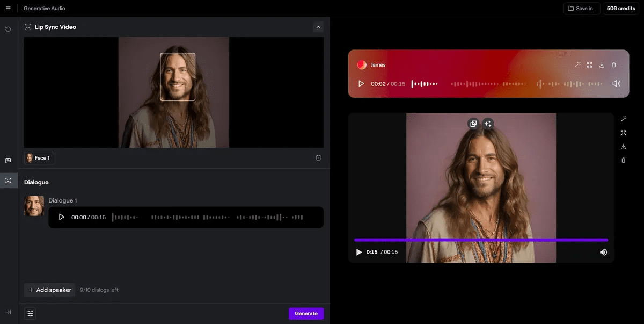Select the Lip Sync tool in left sidebar

pos(8,181)
